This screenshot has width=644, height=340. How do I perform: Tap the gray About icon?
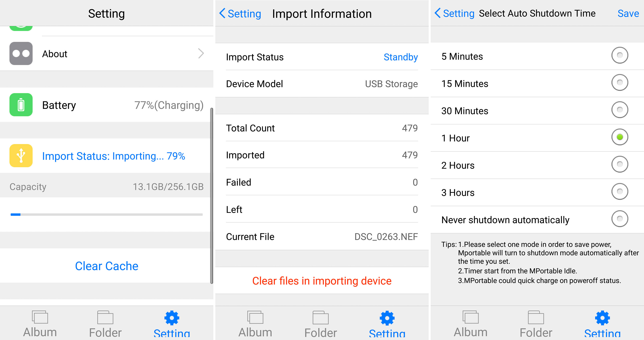(x=21, y=53)
